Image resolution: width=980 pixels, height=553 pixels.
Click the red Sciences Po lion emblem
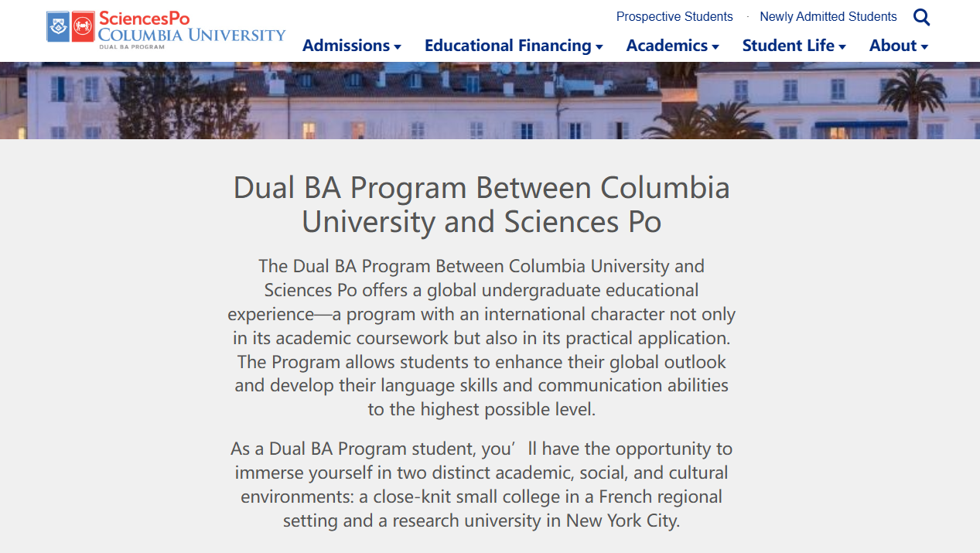click(83, 27)
